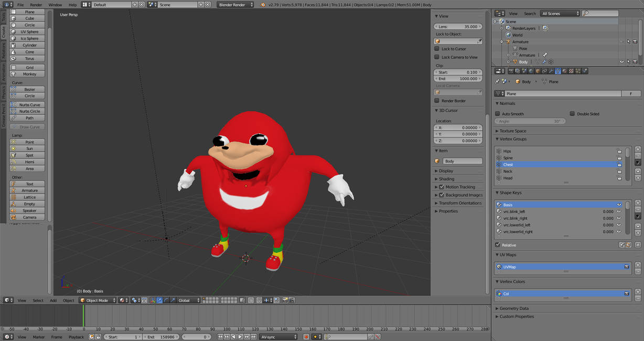This screenshot has width=644, height=341.
Task: Toggle the 3D manipulator widget icon
Action: [152, 301]
